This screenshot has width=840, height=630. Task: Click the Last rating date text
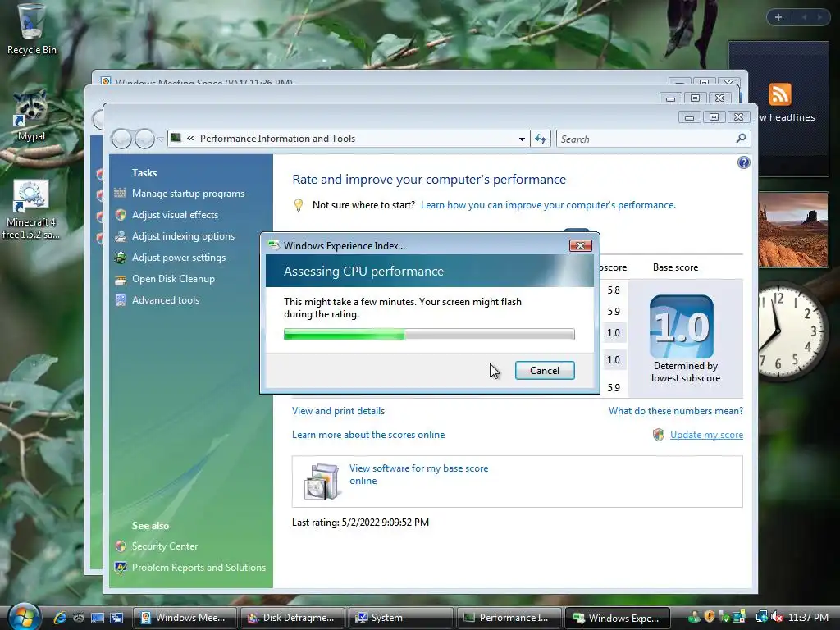click(x=360, y=523)
